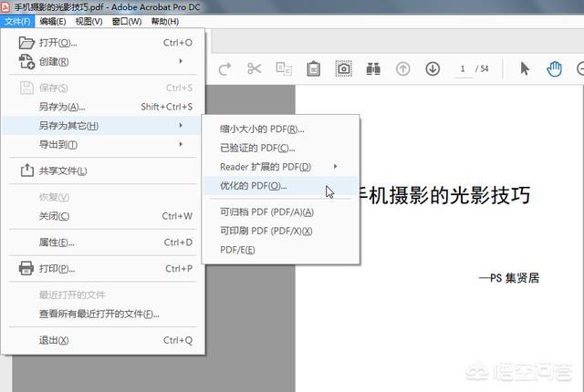Open the 文件(F) menu
The height and width of the screenshot is (392, 584).
[x=17, y=22]
